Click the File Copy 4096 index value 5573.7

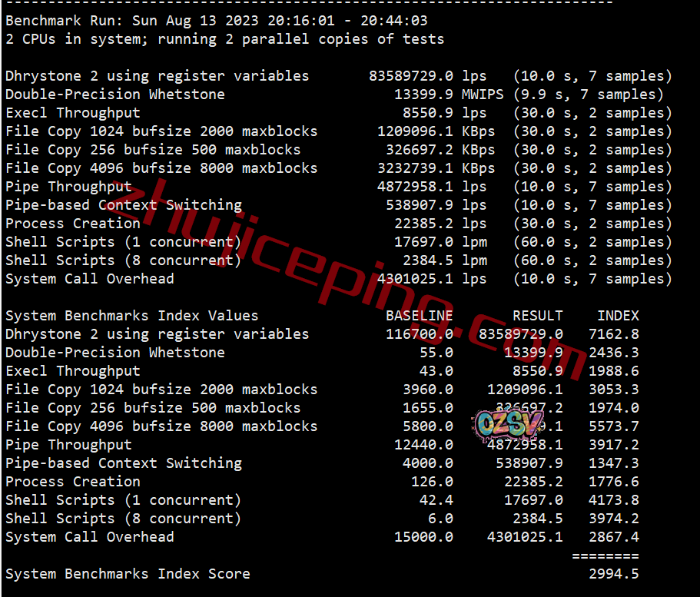[x=614, y=426]
